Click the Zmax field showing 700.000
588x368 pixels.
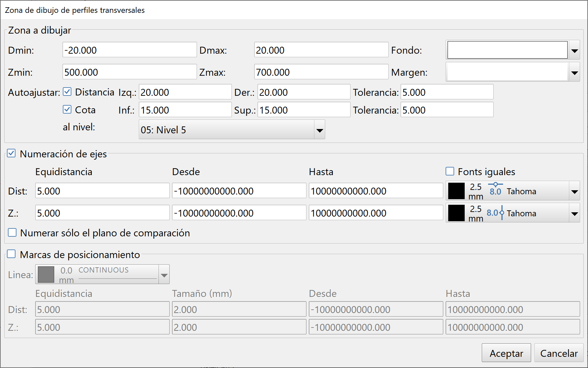pyautogui.click(x=321, y=72)
